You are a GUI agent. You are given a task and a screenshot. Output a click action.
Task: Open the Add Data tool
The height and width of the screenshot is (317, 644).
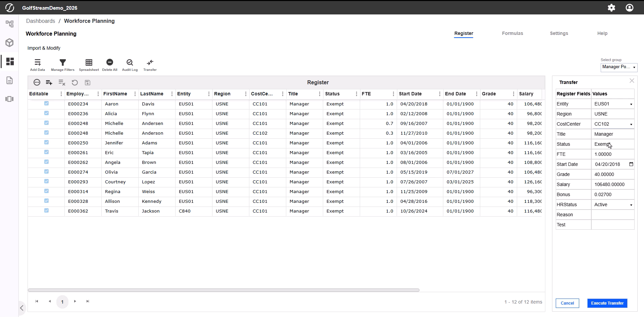point(38,65)
